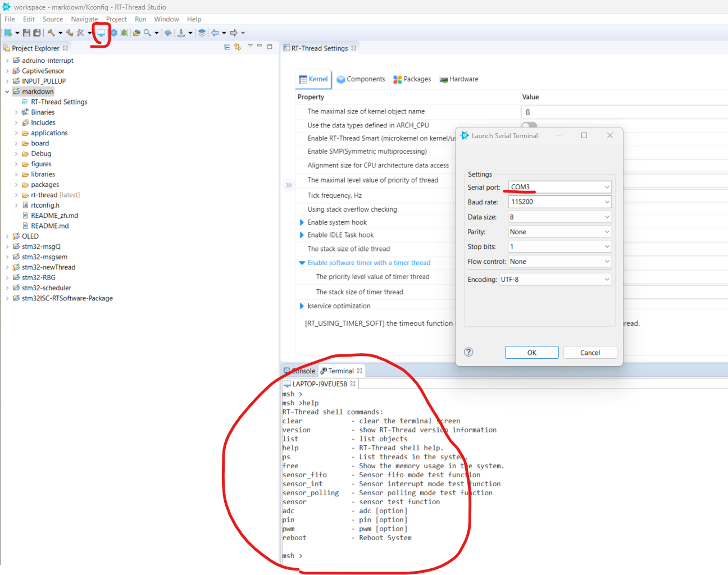Screen dimensions: 728x575
Task: Toggle the ARCH_CPU data types switch
Action: [529, 126]
